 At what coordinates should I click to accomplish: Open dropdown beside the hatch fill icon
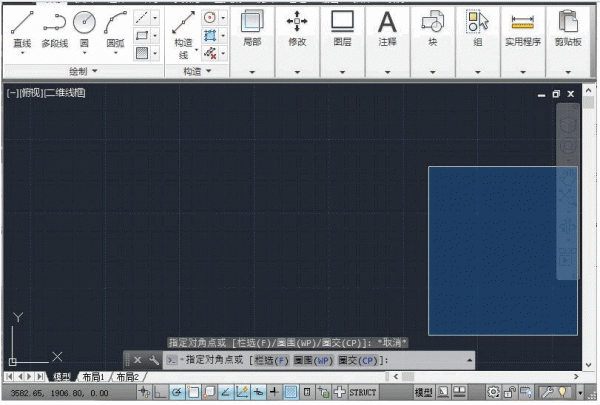155,53
